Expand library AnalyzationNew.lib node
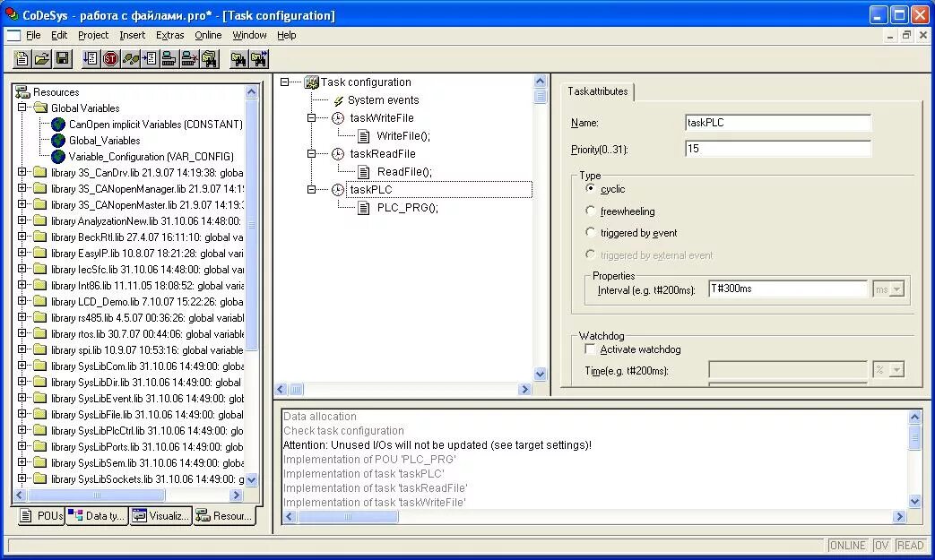The image size is (935, 560). [22, 220]
